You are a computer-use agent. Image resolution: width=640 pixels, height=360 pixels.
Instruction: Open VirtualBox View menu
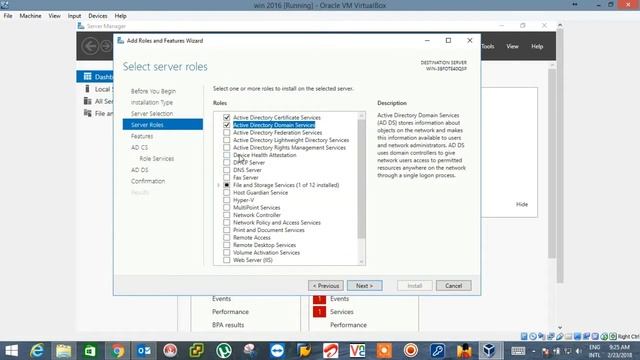pyautogui.click(x=54, y=16)
